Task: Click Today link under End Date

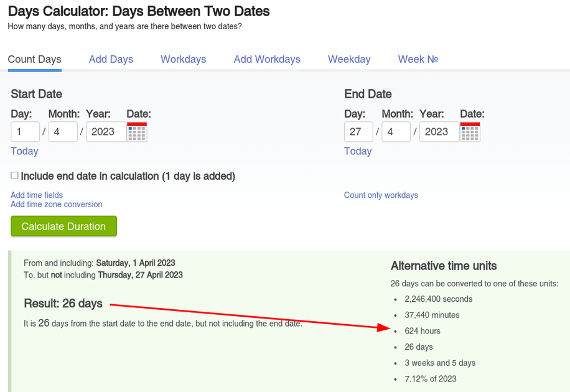Action: tap(358, 151)
